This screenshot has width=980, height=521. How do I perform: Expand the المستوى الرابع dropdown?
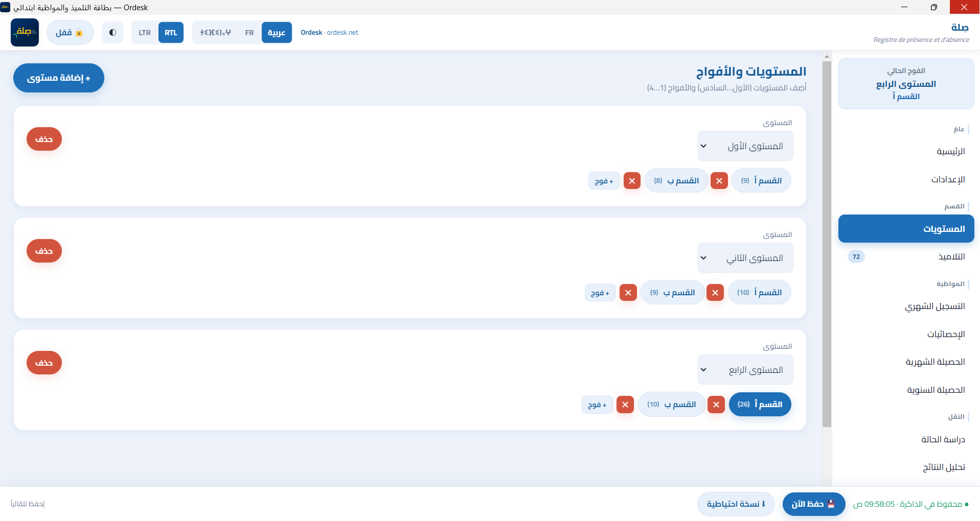tap(745, 370)
